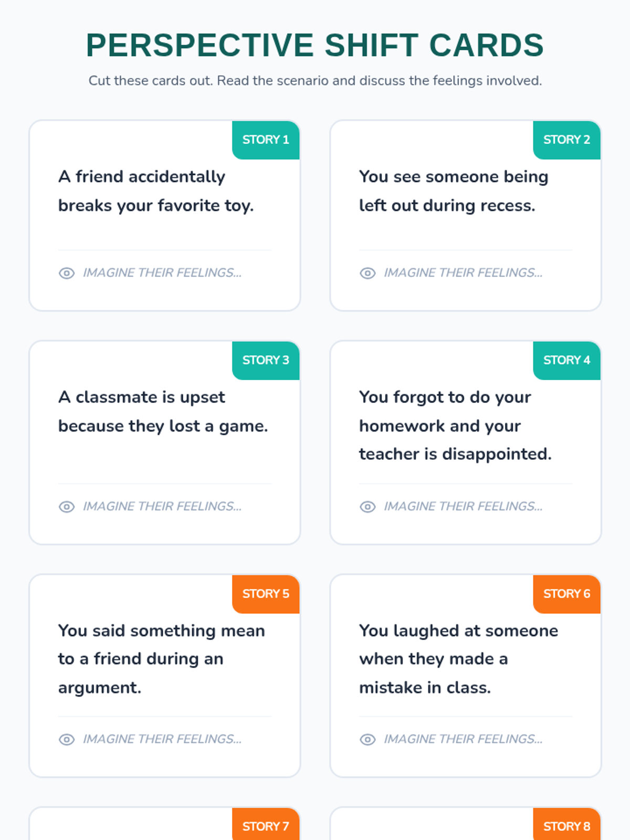Click the eye icon on Story 6 card
This screenshot has height=840, width=630.
(367, 739)
